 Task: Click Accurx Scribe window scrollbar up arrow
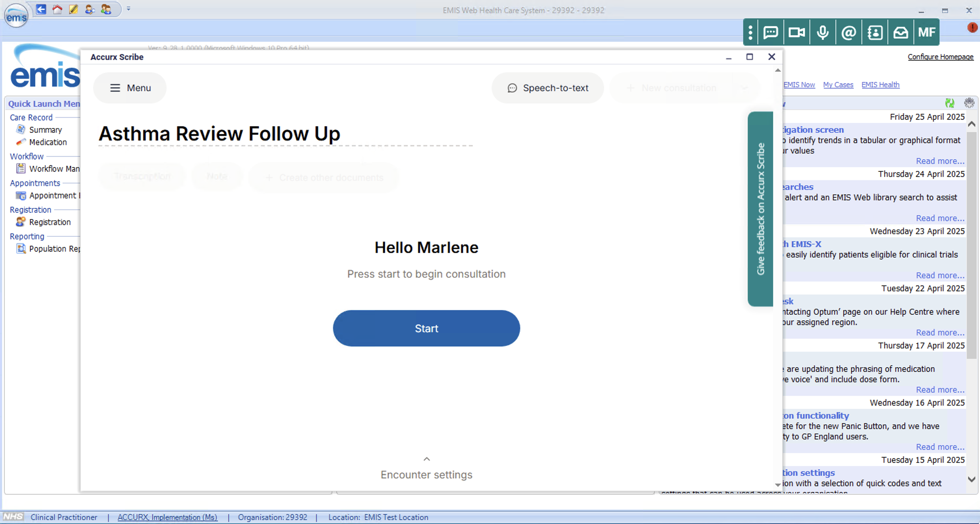[778, 70]
